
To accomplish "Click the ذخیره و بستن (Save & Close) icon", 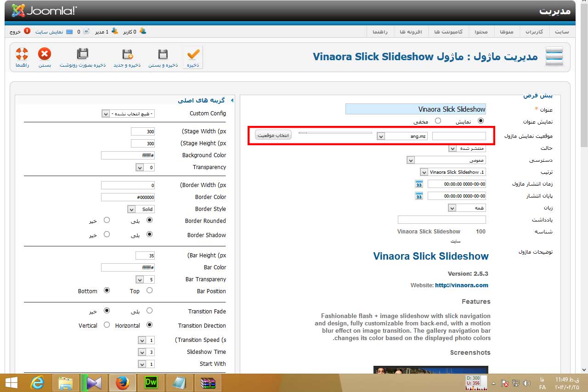I will point(163,54).
